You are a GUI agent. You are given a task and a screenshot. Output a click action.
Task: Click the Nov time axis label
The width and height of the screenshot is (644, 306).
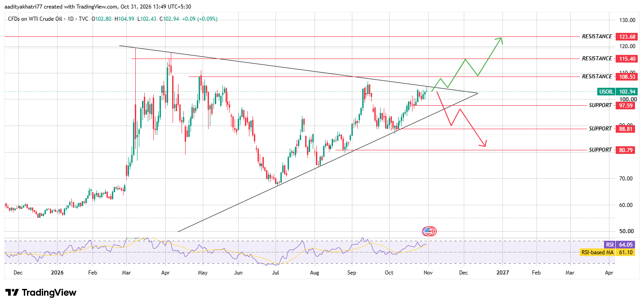click(x=429, y=273)
